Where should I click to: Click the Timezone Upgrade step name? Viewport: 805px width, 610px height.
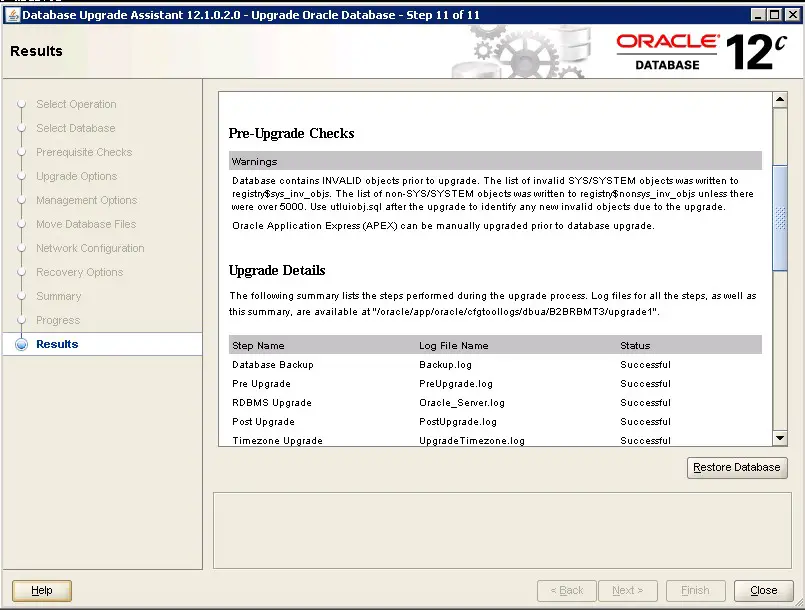point(277,441)
